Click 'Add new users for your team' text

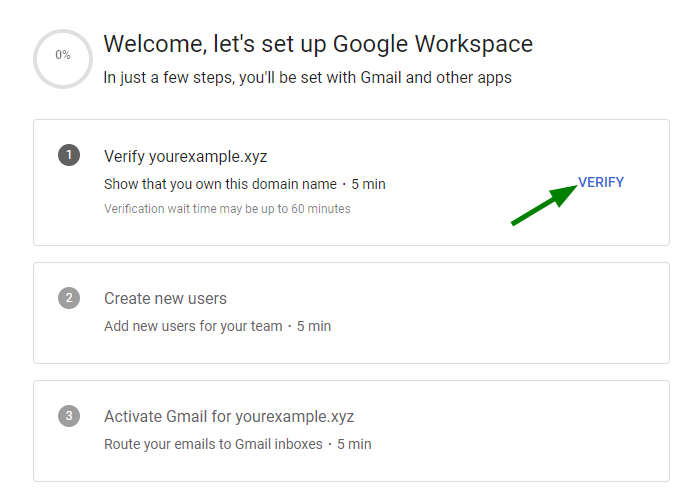click(193, 326)
